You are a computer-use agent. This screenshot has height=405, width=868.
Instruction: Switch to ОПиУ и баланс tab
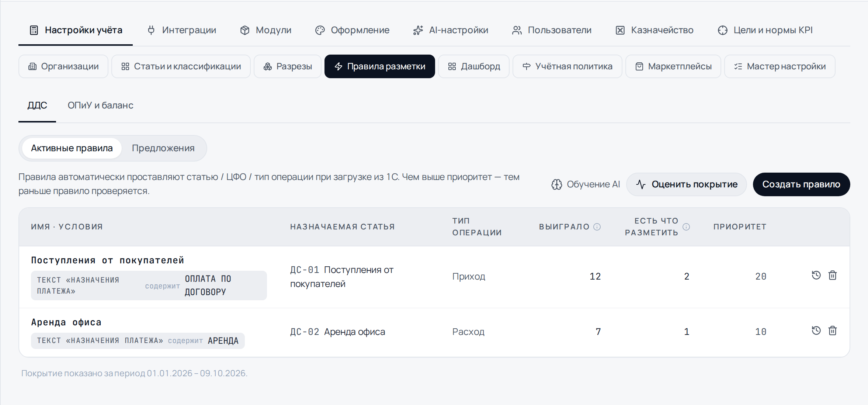100,105
